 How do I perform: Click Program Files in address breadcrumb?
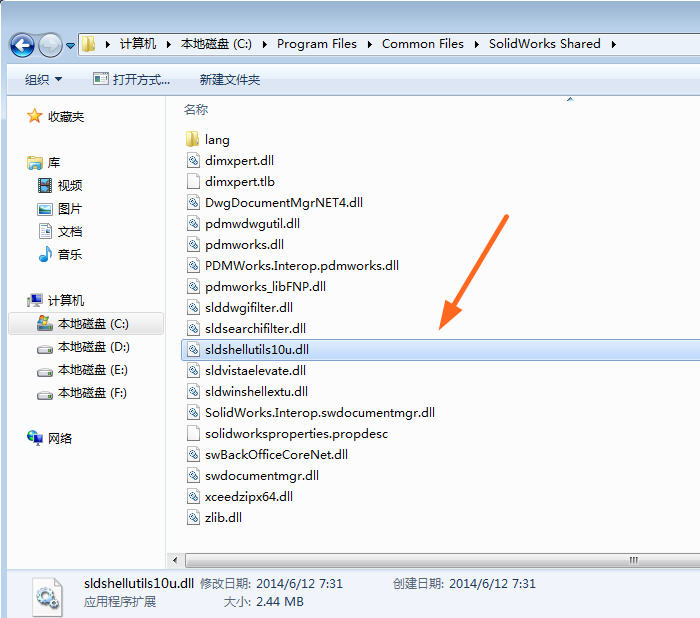tap(315, 44)
